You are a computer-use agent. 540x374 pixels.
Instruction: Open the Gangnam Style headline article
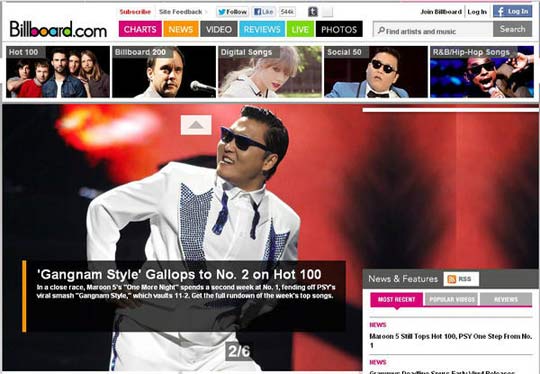pyautogui.click(x=179, y=274)
